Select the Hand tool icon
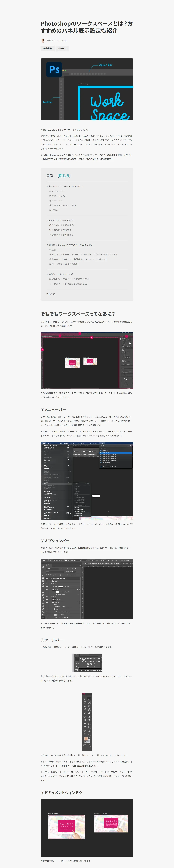 (x=89, y=731)
